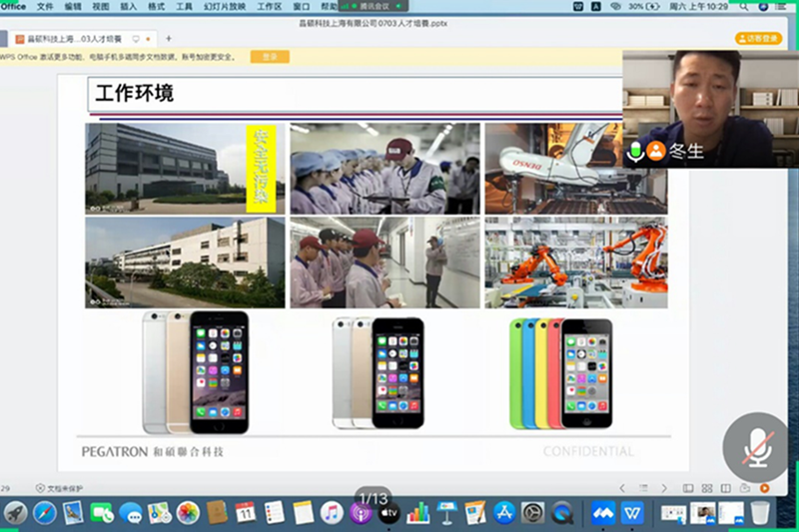Start slideshow with orange play icon
799x532 pixels.
coord(764,488)
